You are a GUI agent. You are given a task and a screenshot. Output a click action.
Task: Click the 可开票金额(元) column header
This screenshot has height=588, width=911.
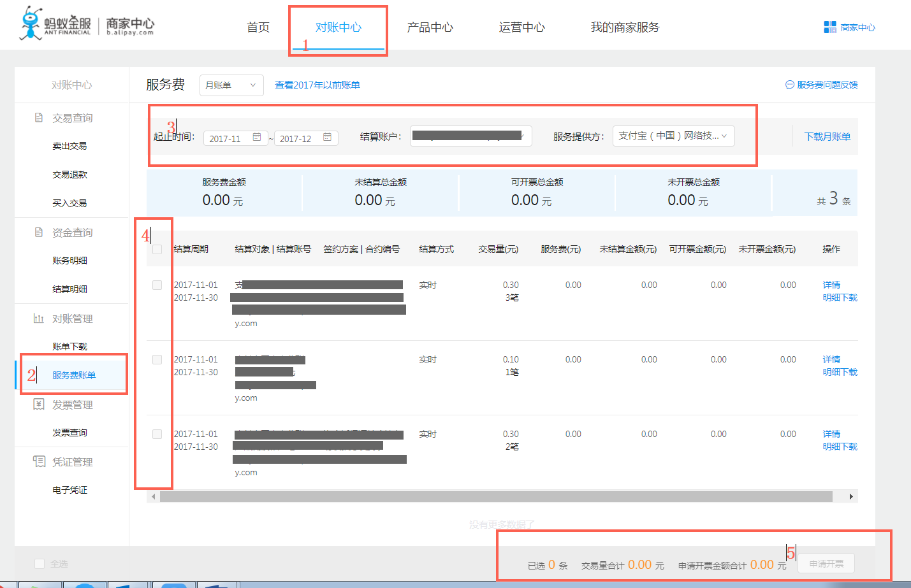coord(697,249)
